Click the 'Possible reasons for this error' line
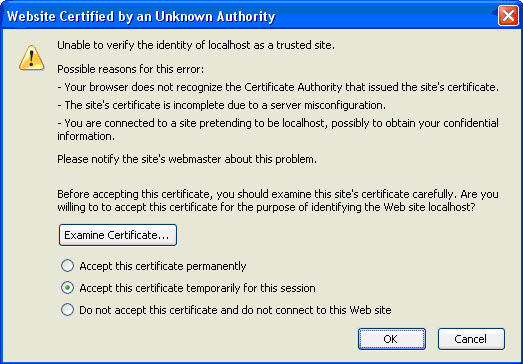 130,69
